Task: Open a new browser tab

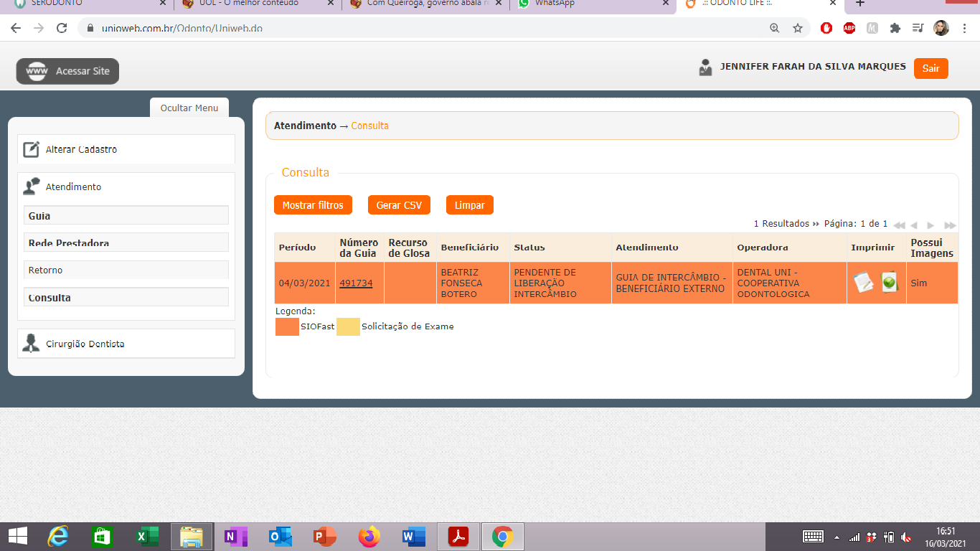Action: [x=860, y=4]
